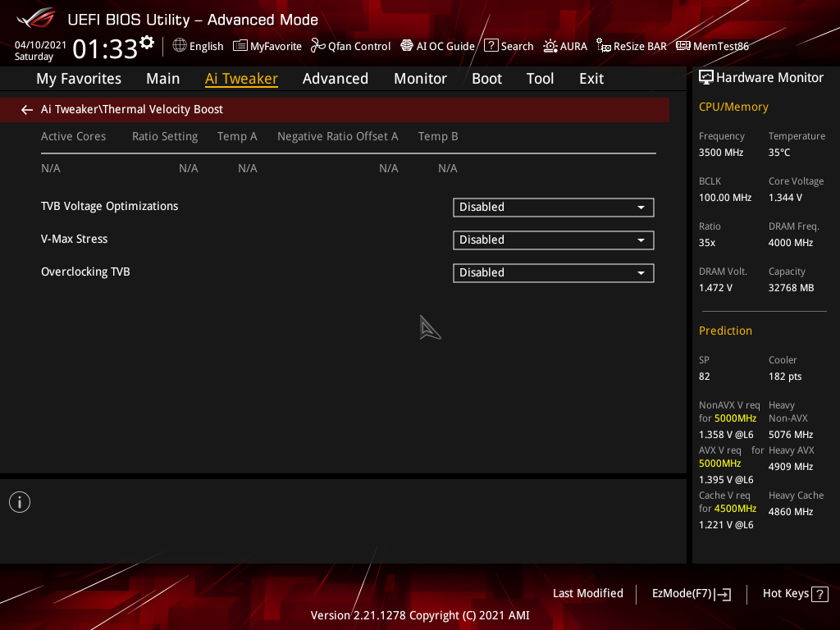Click the 4860 MHz Heavy Cache value
Viewport: 840px width, 630px height.
pos(791,512)
